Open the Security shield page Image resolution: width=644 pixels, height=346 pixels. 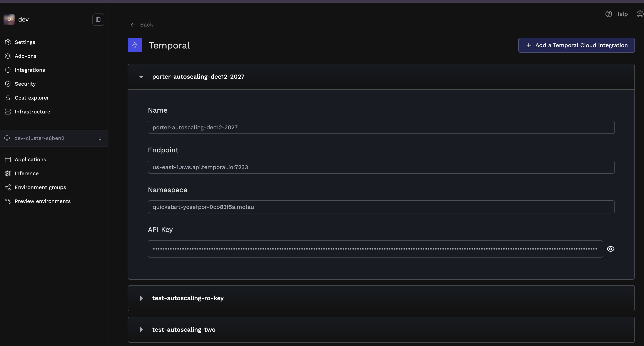point(25,84)
